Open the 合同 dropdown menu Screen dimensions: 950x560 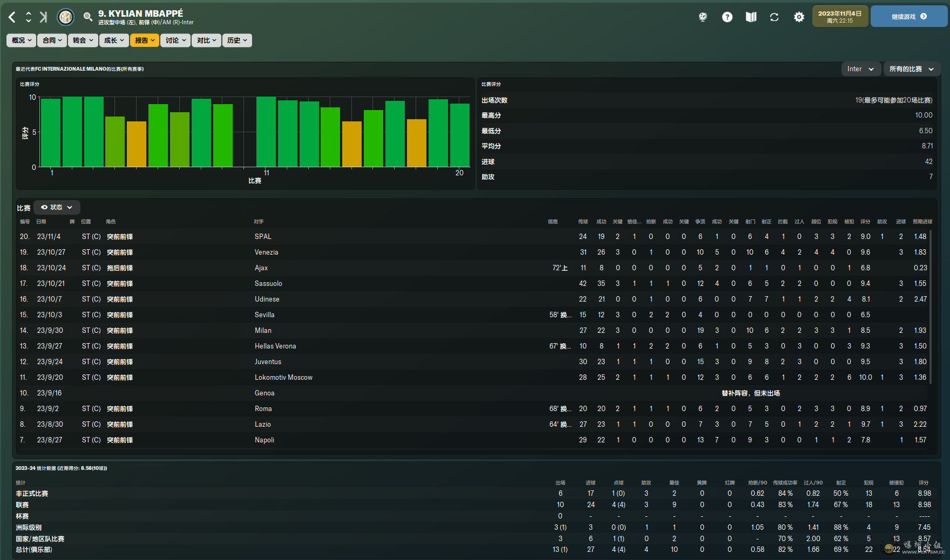52,40
